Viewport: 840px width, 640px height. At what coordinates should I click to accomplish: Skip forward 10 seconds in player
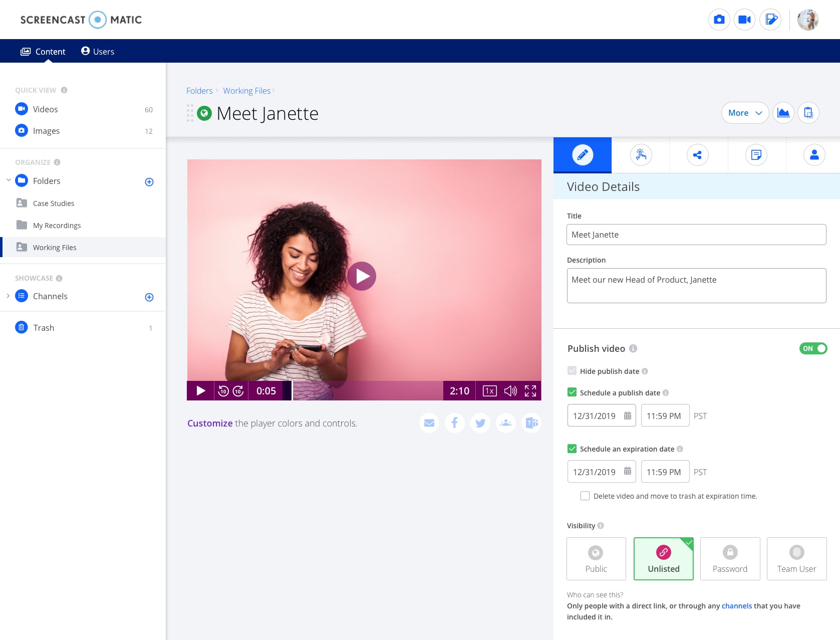point(238,391)
